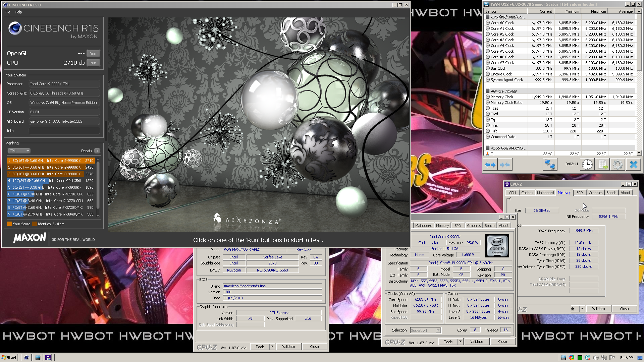The width and height of the screenshot is (644, 362).
Task: Open About tab in CPU-Z memory window
Action: [625, 193]
